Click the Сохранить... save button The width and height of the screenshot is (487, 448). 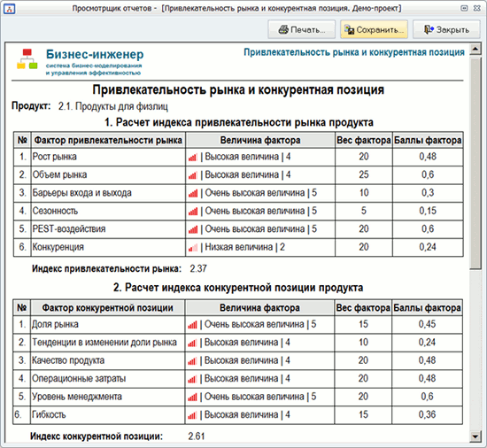pos(374,30)
